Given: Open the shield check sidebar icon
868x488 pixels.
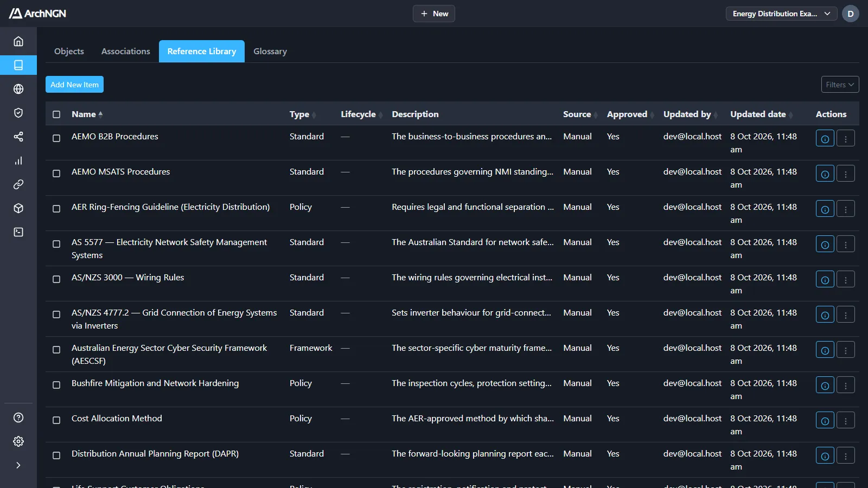Looking at the screenshot, I should (18, 113).
